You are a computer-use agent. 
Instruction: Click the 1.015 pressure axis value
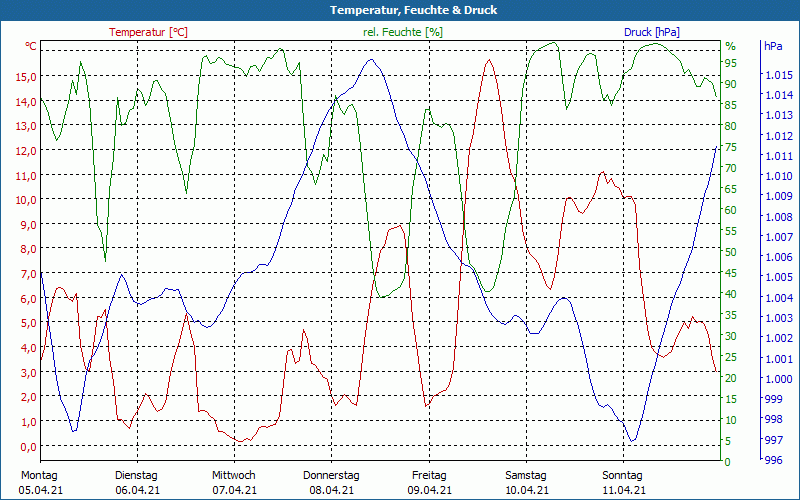[x=777, y=76]
